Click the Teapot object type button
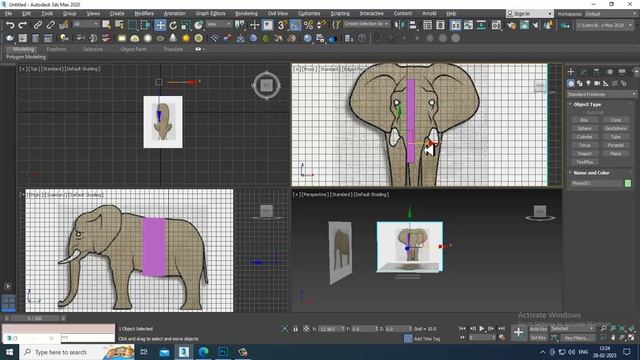 point(584,153)
